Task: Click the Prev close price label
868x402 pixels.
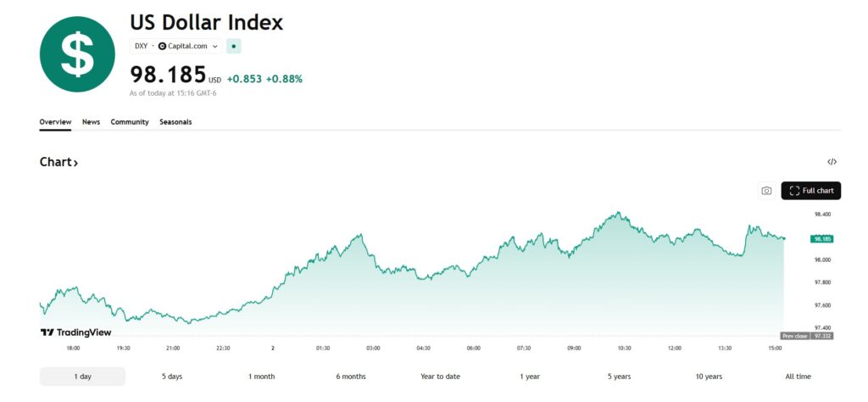Action: pyautogui.click(x=793, y=337)
